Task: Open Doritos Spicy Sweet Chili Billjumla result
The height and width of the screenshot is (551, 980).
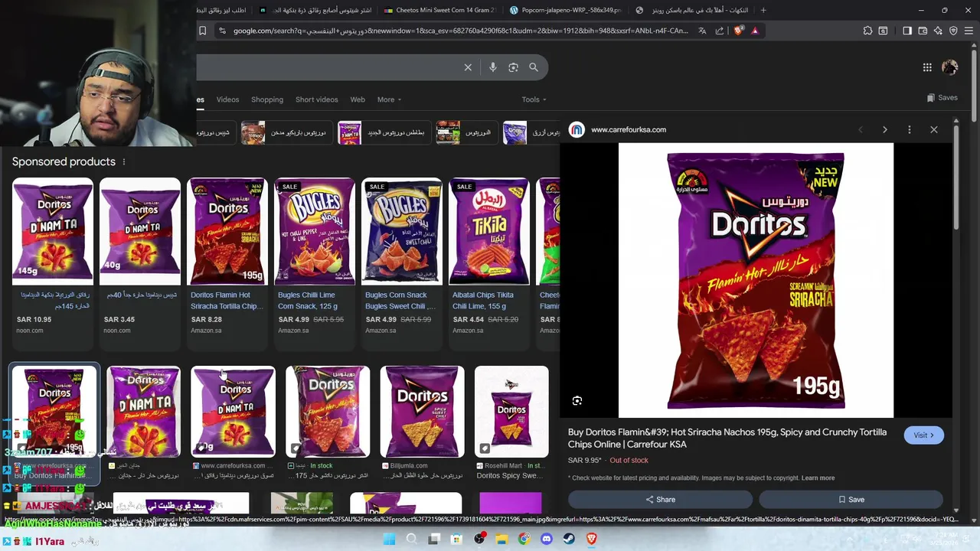Action: pos(422,423)
